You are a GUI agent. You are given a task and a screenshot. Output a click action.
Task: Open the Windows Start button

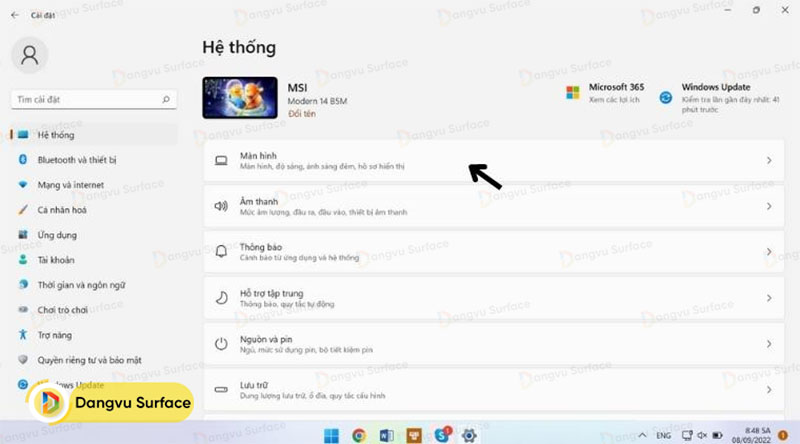331,435
